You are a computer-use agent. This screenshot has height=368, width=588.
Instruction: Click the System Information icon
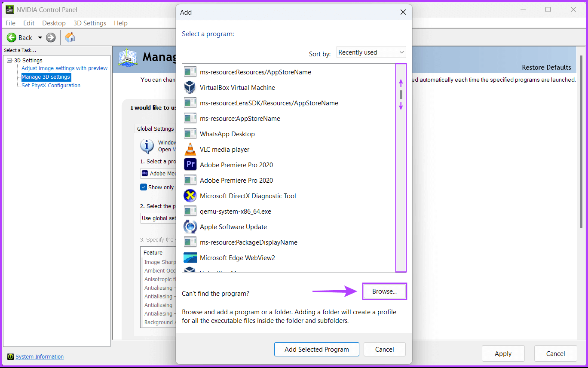(x=11, y=356)
